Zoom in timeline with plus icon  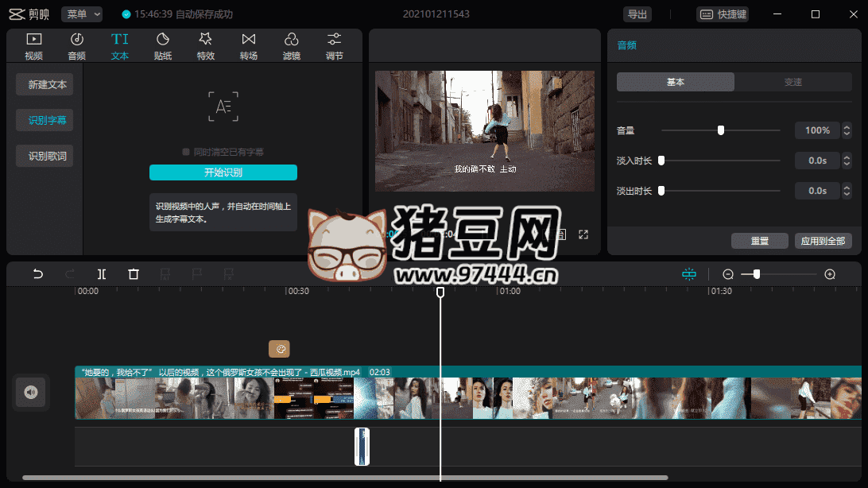click(830, 274)
